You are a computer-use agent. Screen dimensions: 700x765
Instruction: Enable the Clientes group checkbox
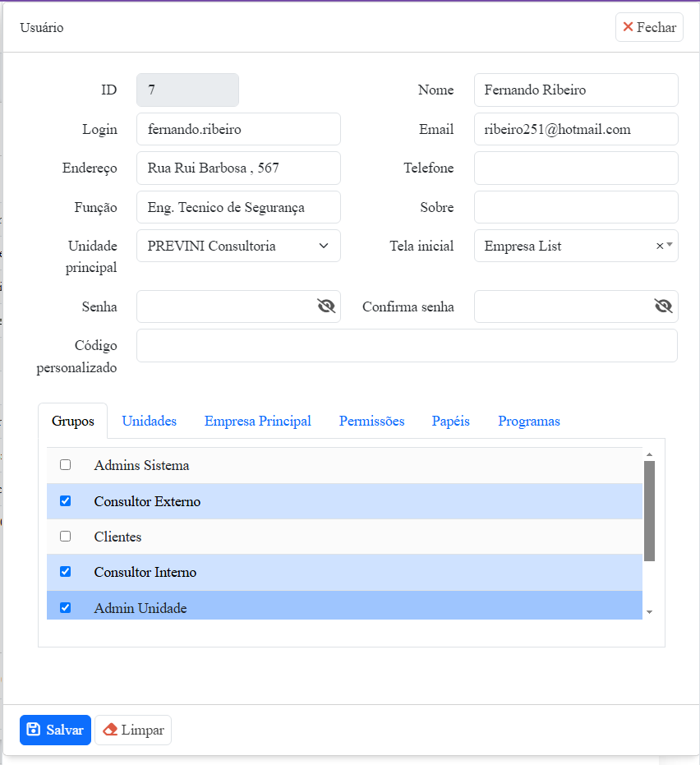[x=66, y=537]
